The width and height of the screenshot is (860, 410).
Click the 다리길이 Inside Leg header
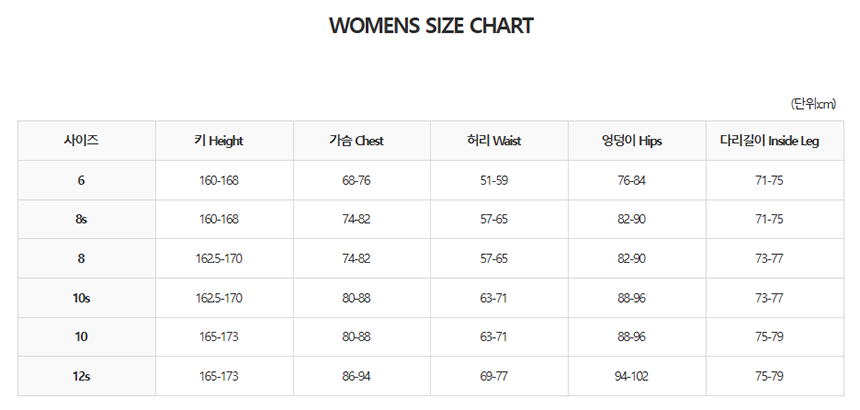[769, 141]
